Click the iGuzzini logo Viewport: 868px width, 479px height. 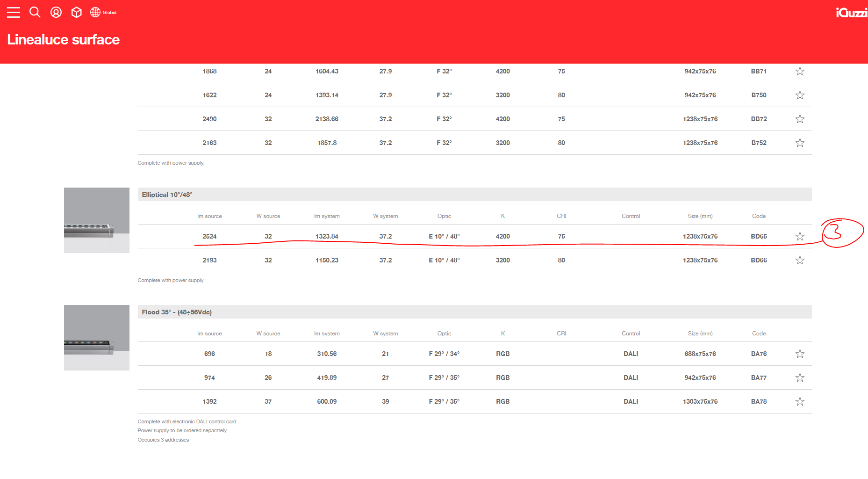(851, 13)
